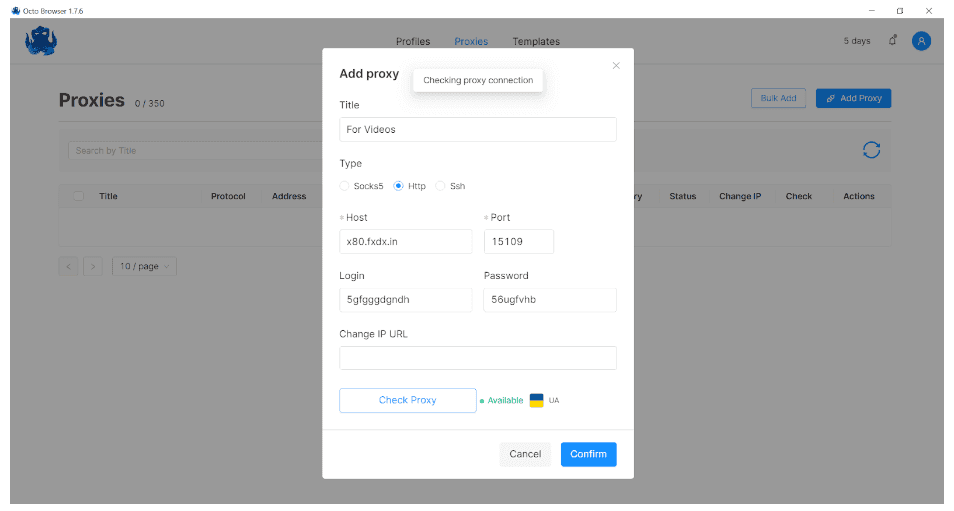Confirm the new proxy
The image size is (954, 511).
click(588, 454)
